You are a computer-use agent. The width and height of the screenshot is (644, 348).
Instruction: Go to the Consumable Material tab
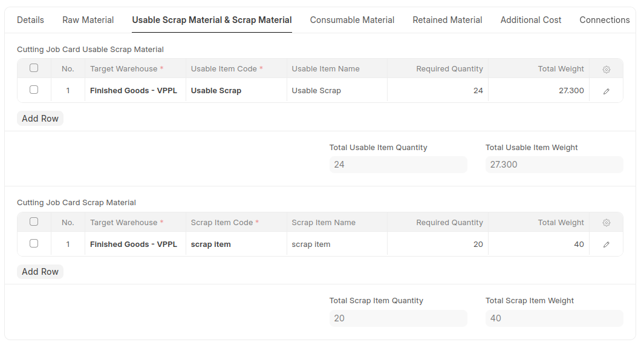[352, 20]
